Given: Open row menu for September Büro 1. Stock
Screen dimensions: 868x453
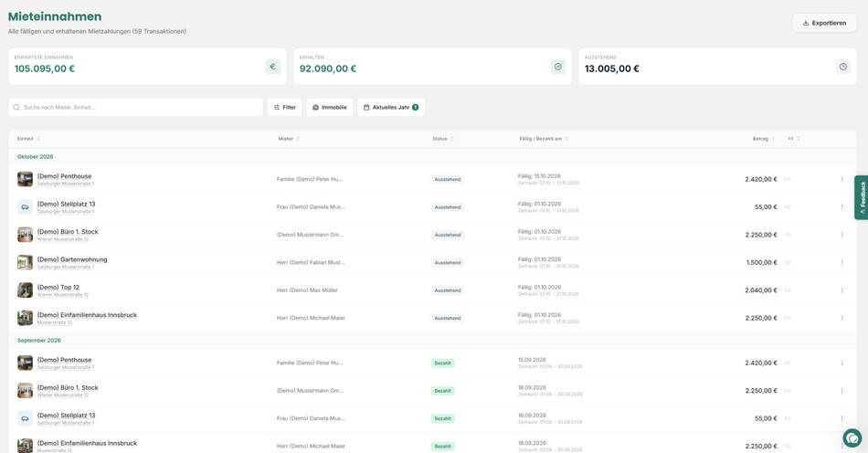Looking at the screenshot, I should pos(842,391).
